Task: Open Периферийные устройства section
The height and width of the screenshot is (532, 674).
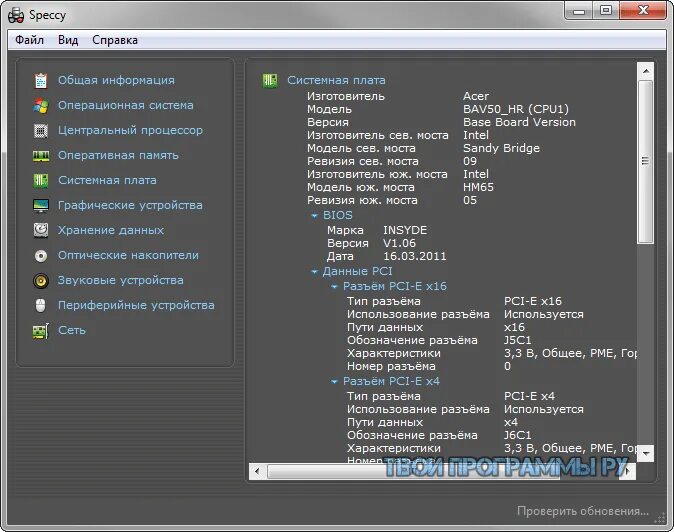Action: click(136, 305)
